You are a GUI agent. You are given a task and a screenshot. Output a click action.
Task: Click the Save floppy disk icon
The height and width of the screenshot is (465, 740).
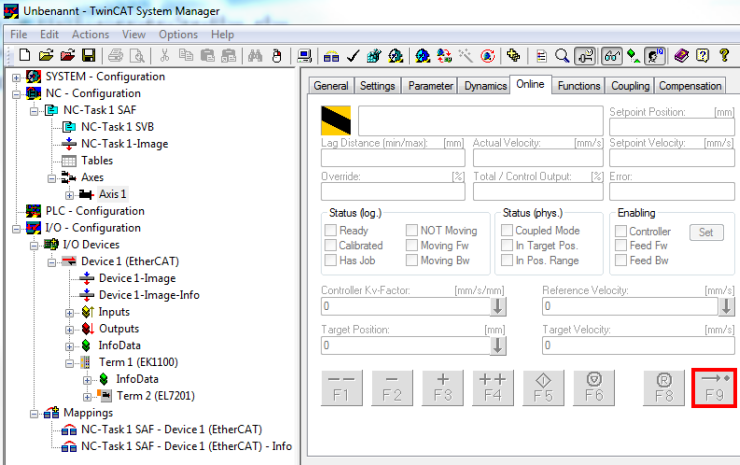click(x=88, y=56)
